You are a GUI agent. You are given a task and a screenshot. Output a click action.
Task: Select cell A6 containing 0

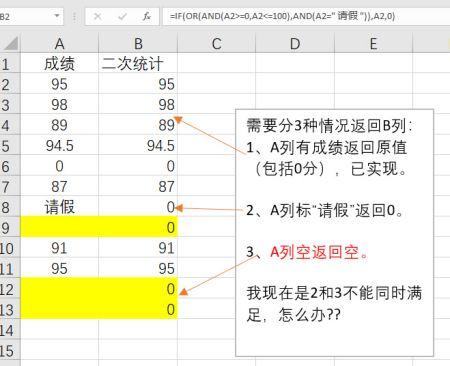point(60,166)
